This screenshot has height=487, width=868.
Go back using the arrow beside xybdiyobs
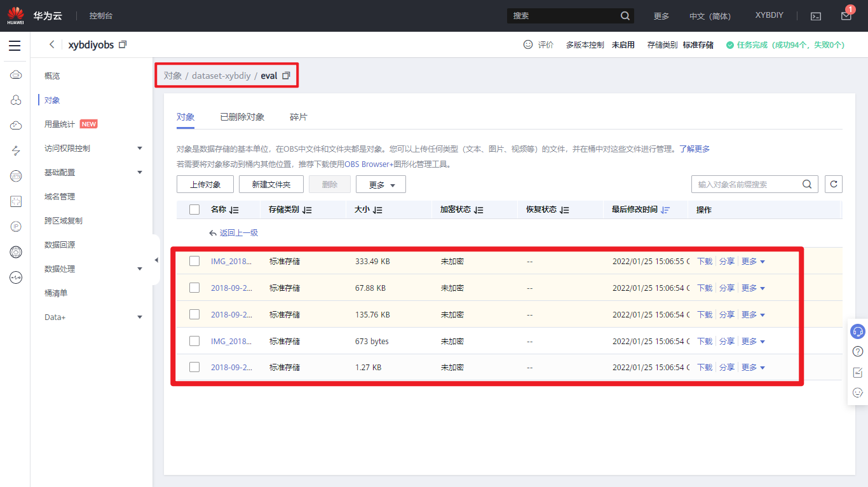click(x=52, y=44)
